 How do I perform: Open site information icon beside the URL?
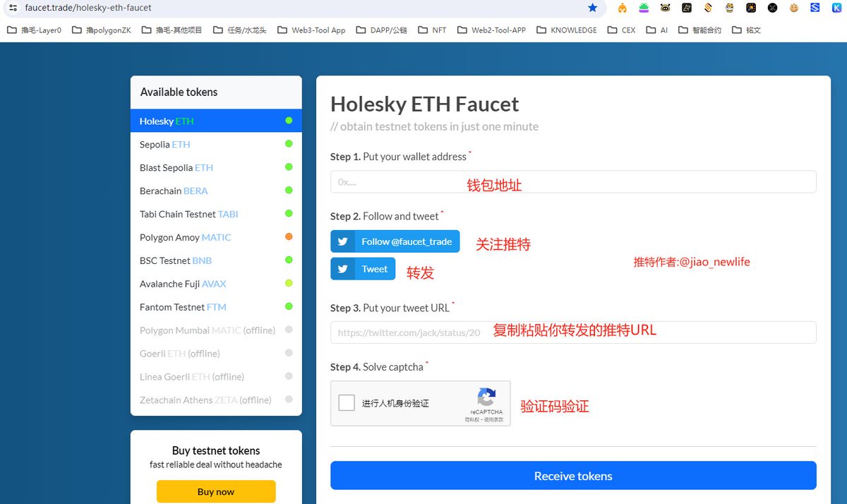coord(12,8)
